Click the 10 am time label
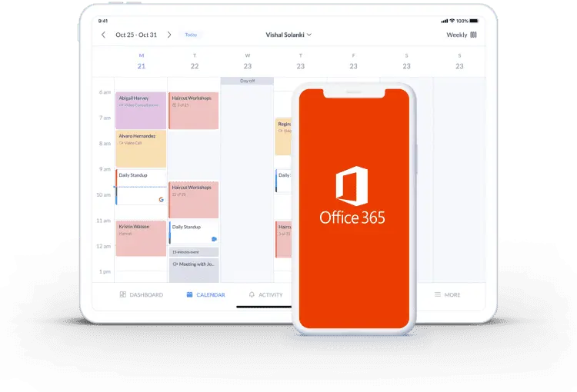This screenshot has width=577, height=392. (103, 195)
